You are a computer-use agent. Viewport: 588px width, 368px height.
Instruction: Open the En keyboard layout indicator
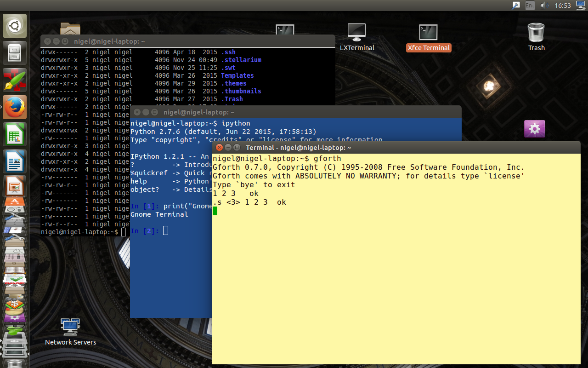pos(530,6)
